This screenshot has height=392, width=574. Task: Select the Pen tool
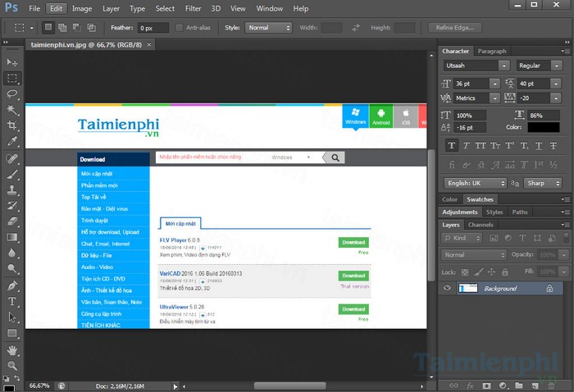(12, 285)
